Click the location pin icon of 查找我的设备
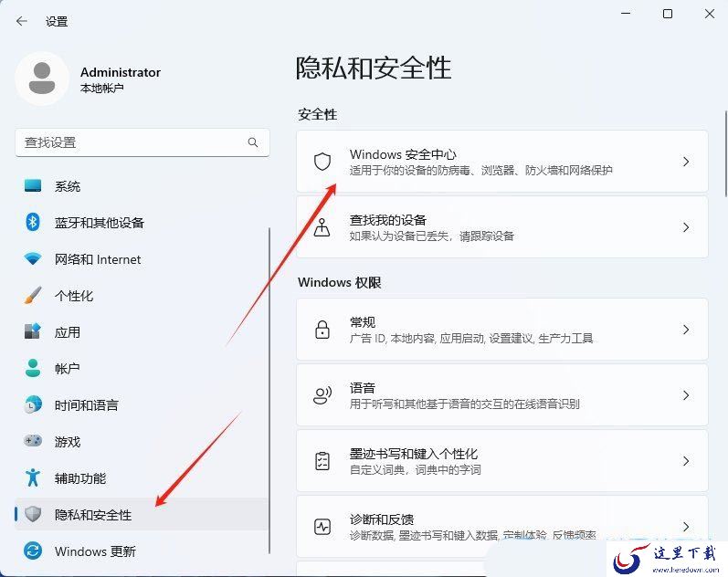Viewport: 728px width, 577px height. (322, 227)
